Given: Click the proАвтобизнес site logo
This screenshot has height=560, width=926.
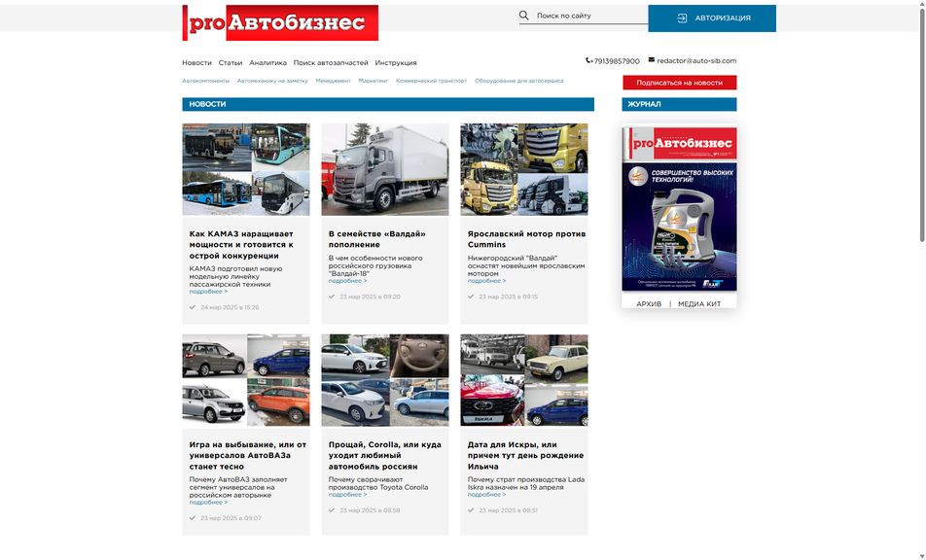Looking at the screenshot, I should pos(280,23).
